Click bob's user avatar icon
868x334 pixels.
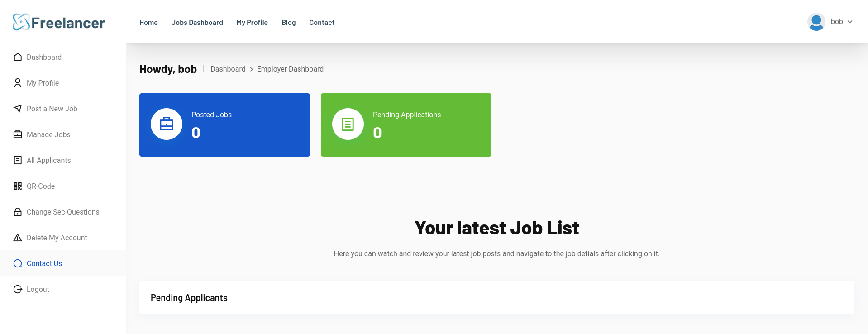[816, 22]
